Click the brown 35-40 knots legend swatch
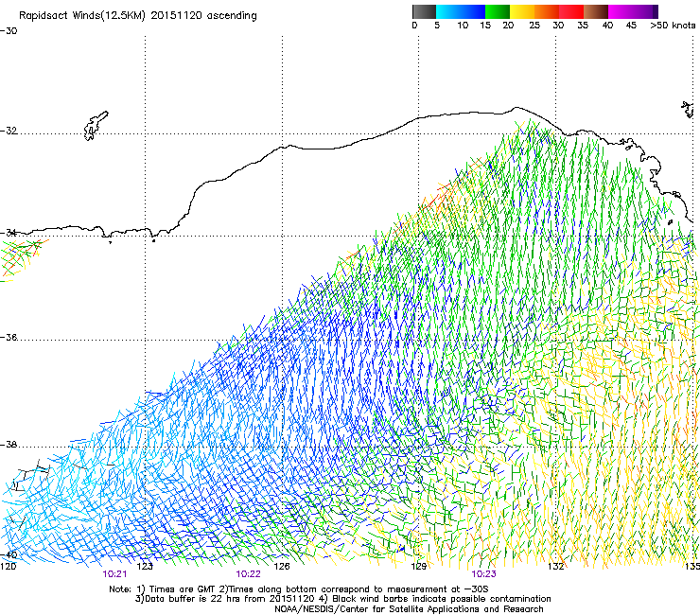 pos(596,11)
